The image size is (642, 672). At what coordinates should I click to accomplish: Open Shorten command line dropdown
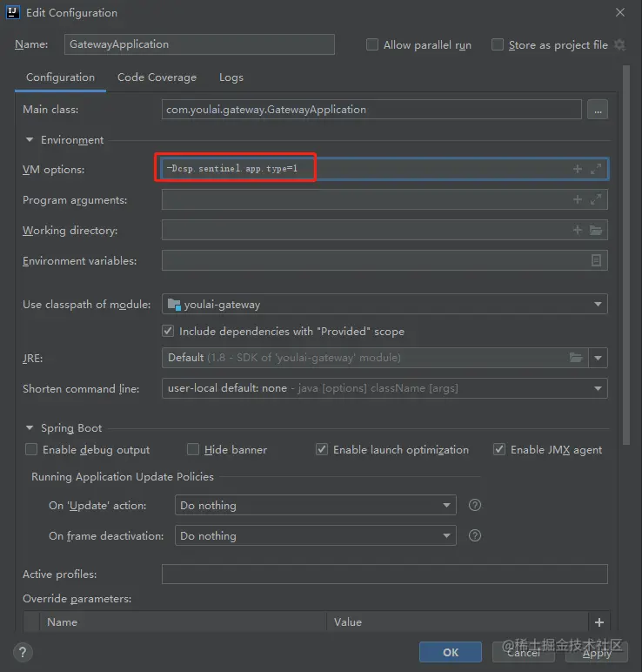[385, 388]
